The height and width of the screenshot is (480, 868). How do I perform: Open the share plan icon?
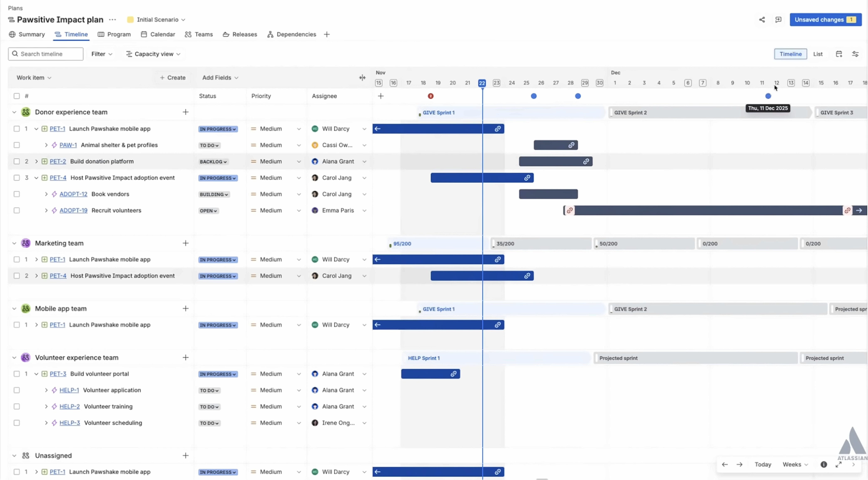(x=762, y=20)
